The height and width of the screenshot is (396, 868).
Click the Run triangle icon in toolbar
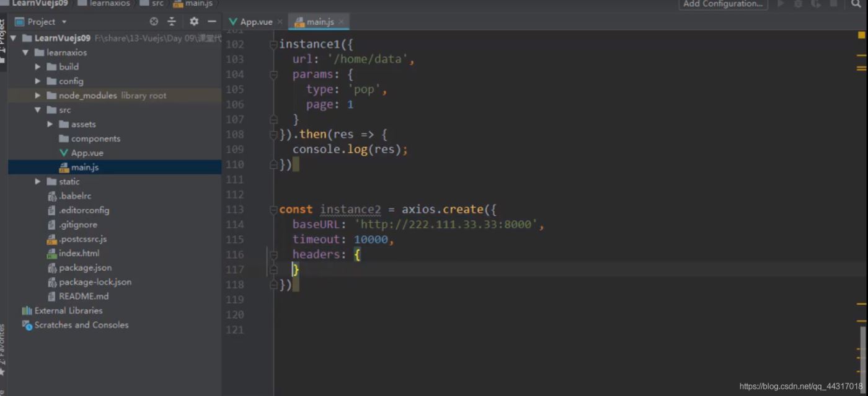coord(781,4)
